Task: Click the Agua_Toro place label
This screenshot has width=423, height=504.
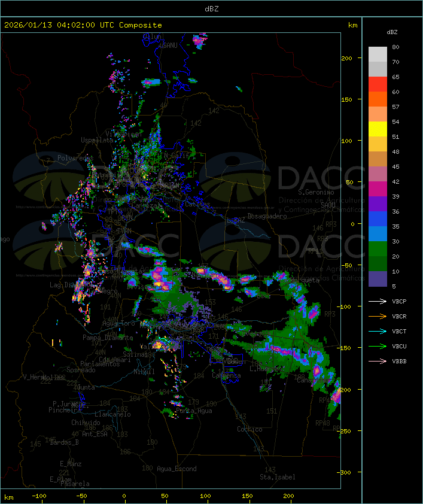Action: coord(118,323)
